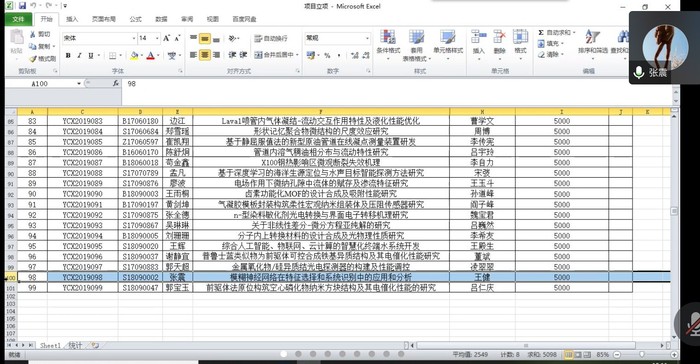The height and width of the screenshot is (364, 700).
Task: Click the Merge and Center (合并后居中) button
Action: point(274,55)
